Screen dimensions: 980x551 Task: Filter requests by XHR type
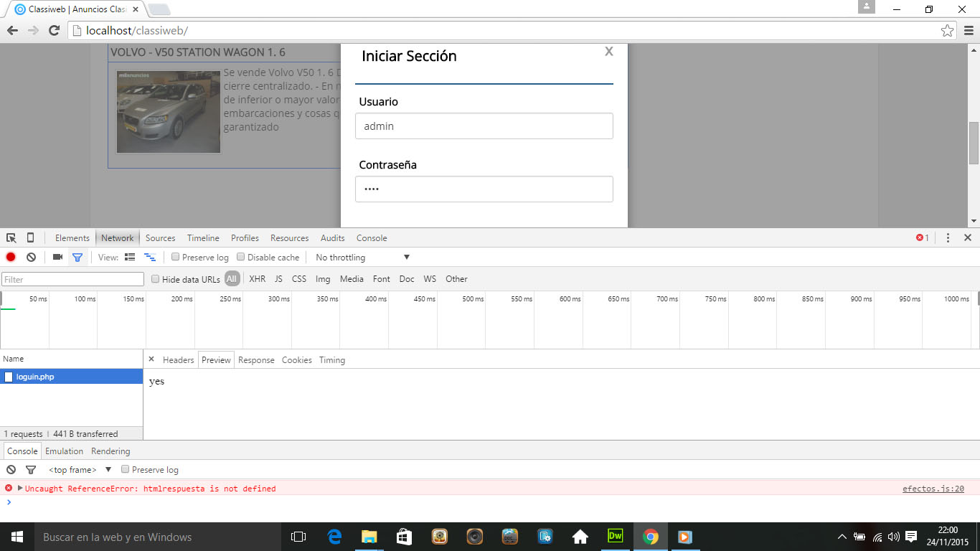click(257, 279)
